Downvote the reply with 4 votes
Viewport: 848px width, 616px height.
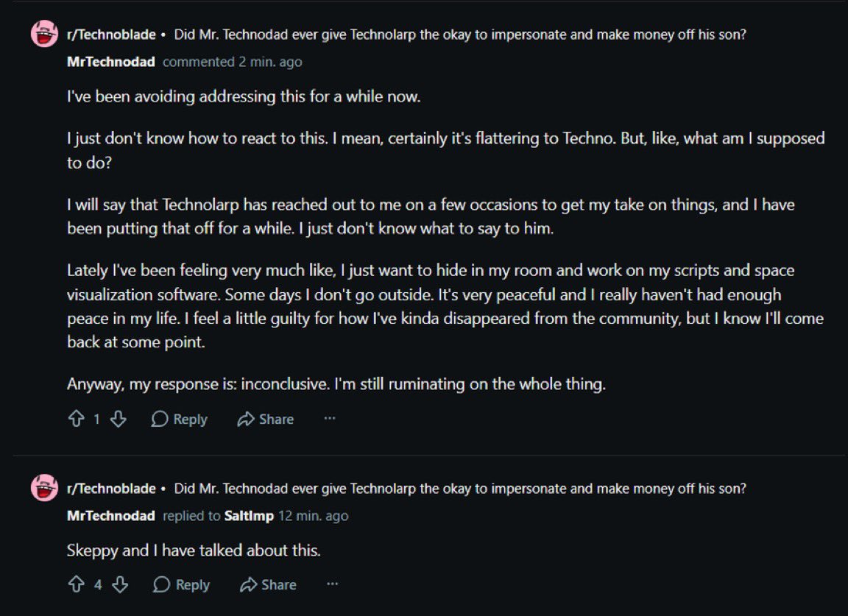119,584
